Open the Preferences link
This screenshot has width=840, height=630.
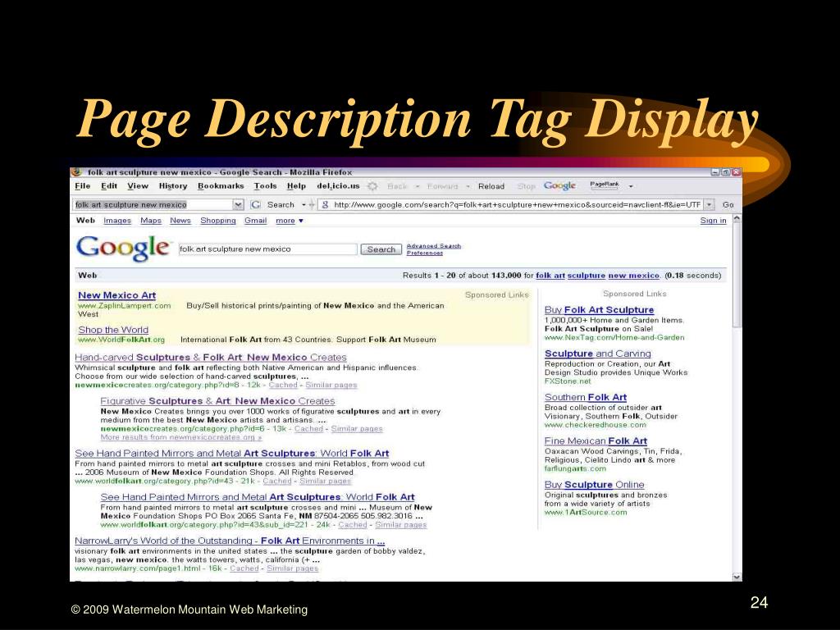(424, 253)
